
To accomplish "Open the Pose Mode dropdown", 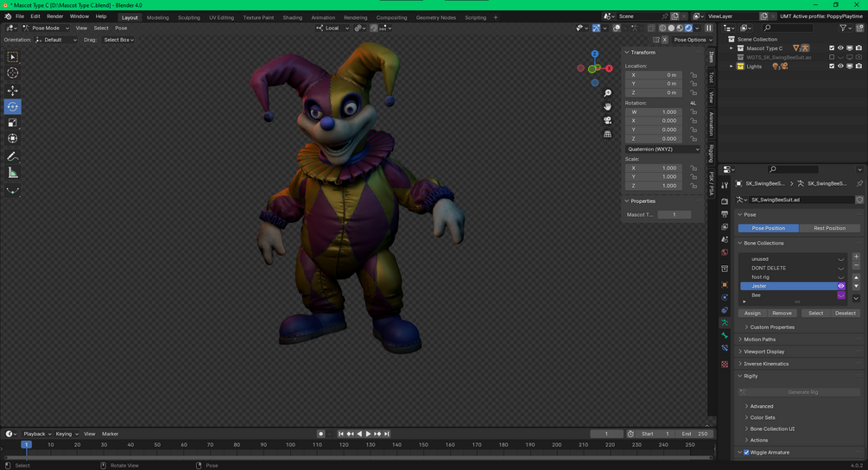I will (47, 28).
